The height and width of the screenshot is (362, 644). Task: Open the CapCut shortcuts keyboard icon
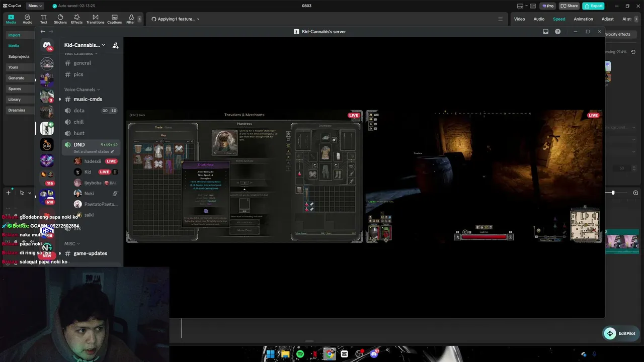533,6
